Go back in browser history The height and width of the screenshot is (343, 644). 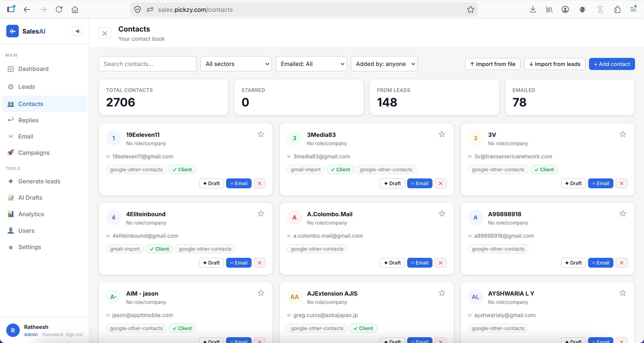click(27, 9)
